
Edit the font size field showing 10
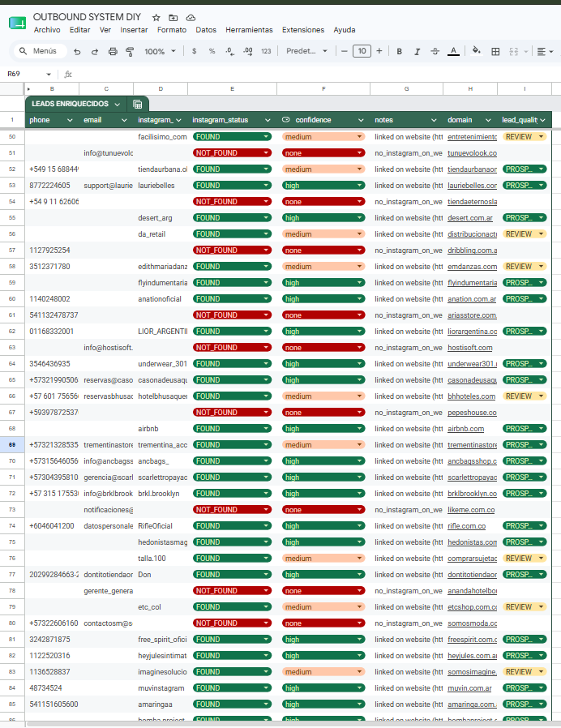pyautogui.click(x=362, y=51)
